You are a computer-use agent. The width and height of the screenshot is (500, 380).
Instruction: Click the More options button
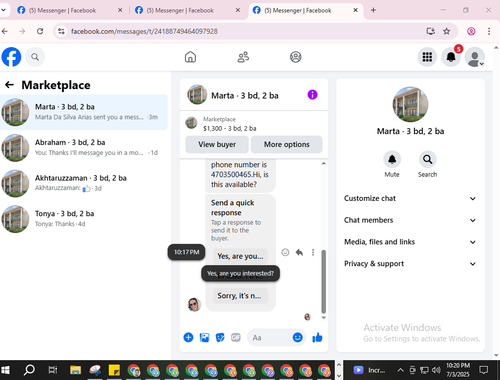coord(287,144)
